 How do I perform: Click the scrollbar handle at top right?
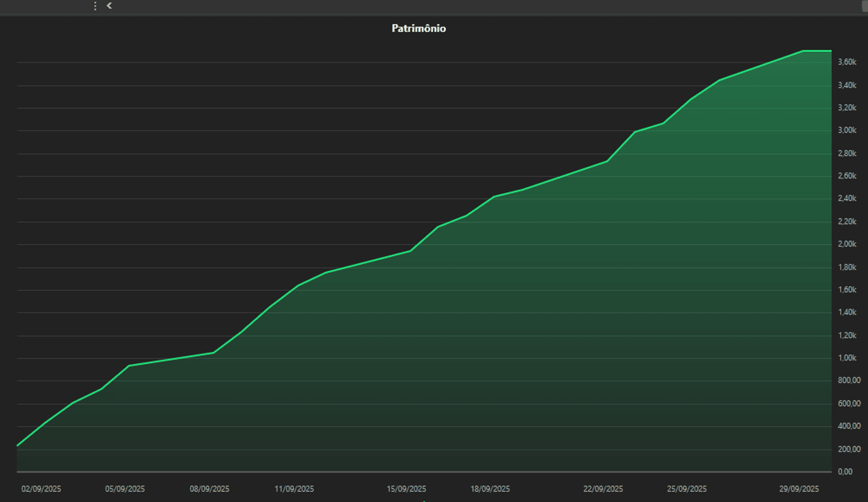coord(864,6)
